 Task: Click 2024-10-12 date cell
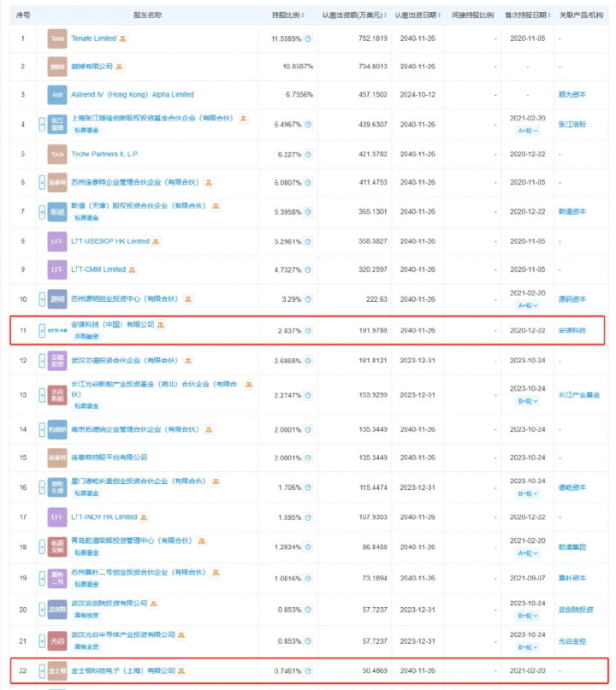(418, 95)
